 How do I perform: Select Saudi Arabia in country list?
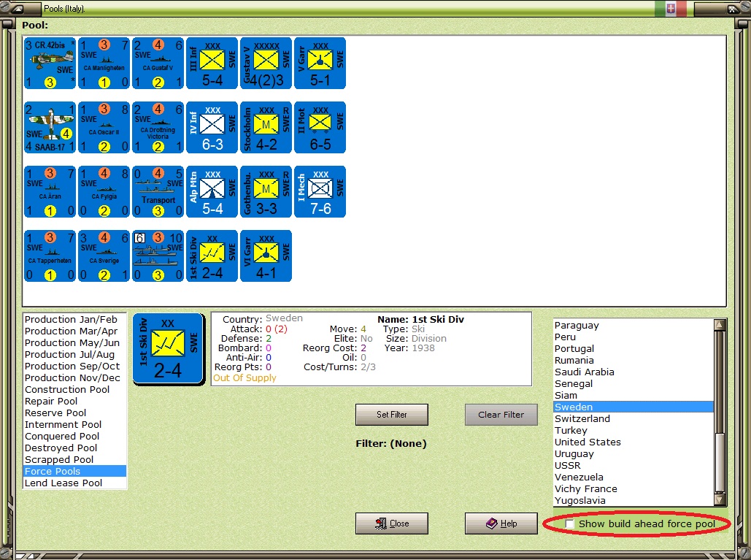(x=633, y=372)
